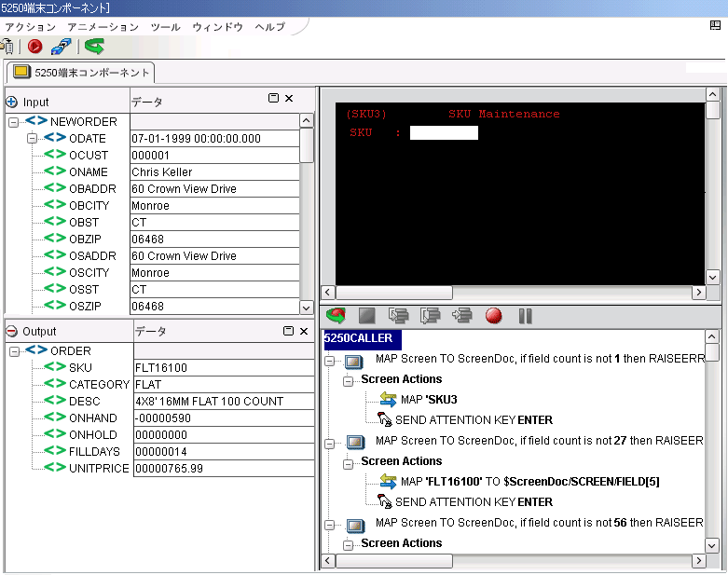Click the clipboard icon at toolbar left edge
The height and width of the screenshot is (575, 728).
[x=7, y=47]
